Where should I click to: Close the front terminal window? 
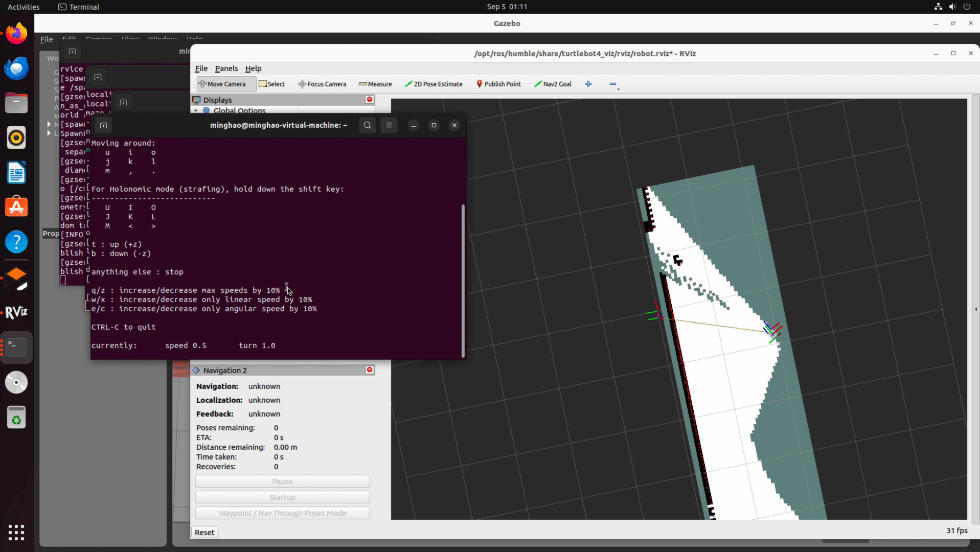[454, 125]
